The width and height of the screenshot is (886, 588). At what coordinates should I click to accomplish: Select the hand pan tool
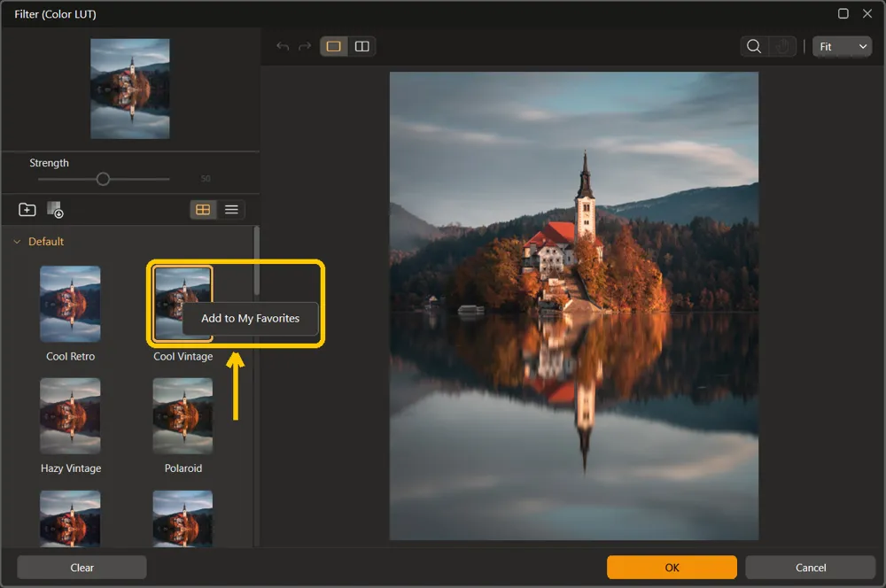pos(782,46)
